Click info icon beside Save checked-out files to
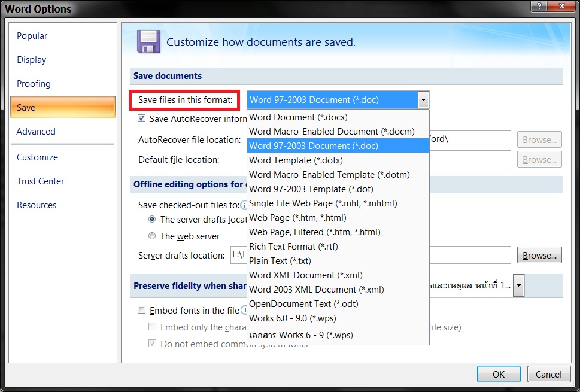 click(244, 205)
